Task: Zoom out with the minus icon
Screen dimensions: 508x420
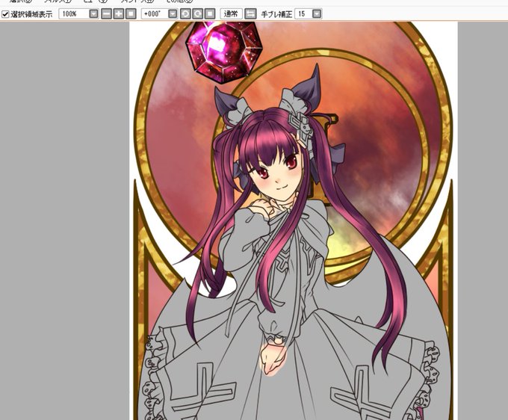Action: coord(106,14)
